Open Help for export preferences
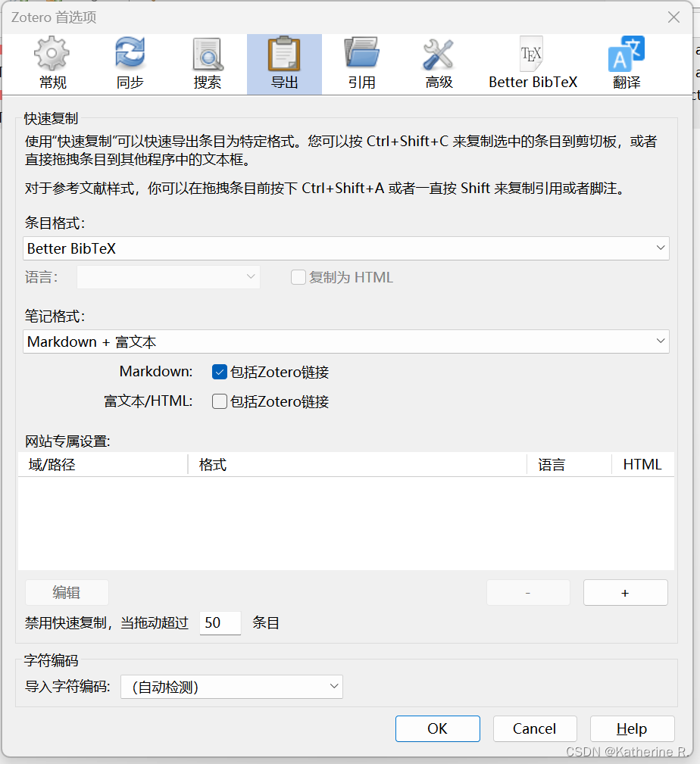 [633, 728]
